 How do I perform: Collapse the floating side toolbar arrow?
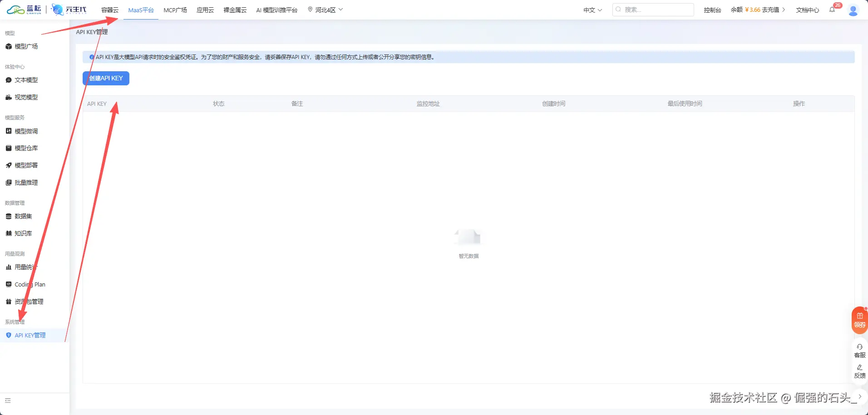tap(860, 396)
